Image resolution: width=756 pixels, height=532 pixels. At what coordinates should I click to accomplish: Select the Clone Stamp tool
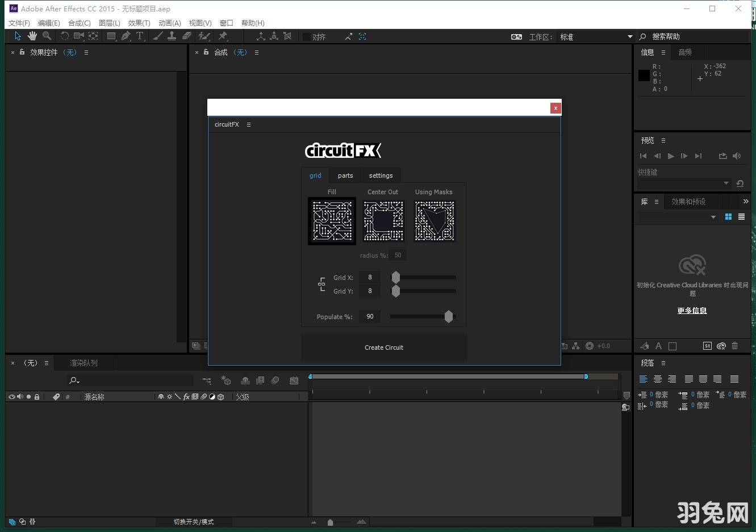pos(172,36)
